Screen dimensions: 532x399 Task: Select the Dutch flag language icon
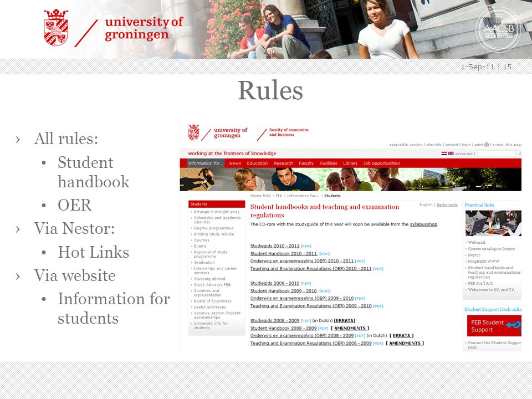444,154
